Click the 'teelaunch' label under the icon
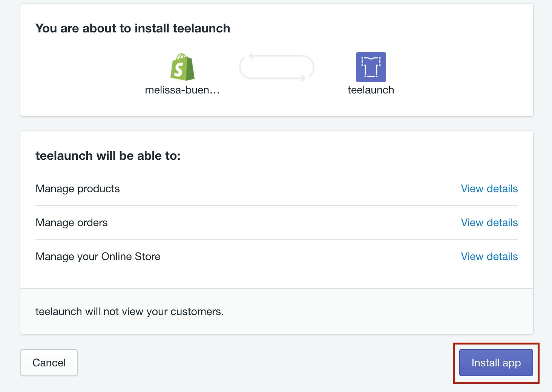This screenshot has width=552, height=392. 371,90
